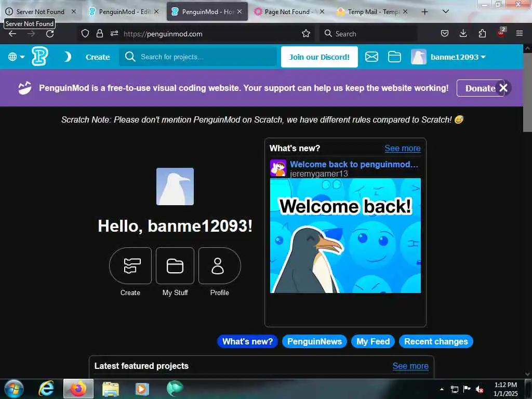Bookmark this page with star icon
This screenshot has width=532, height=399.
(306, 34)
